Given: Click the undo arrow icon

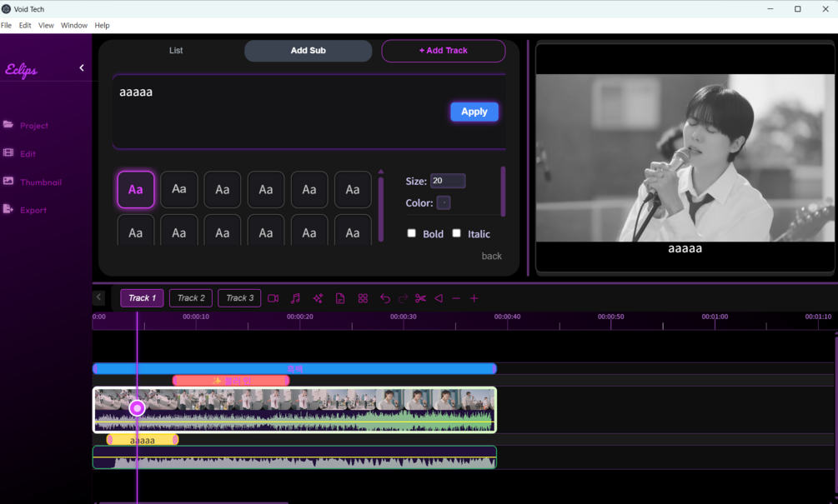Looking at the screenshot, I should click(x=384, y=298).
